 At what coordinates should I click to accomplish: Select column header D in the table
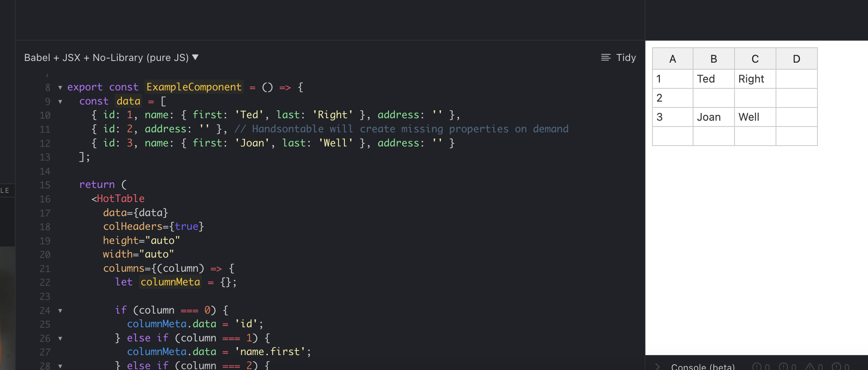pos(797,59)
